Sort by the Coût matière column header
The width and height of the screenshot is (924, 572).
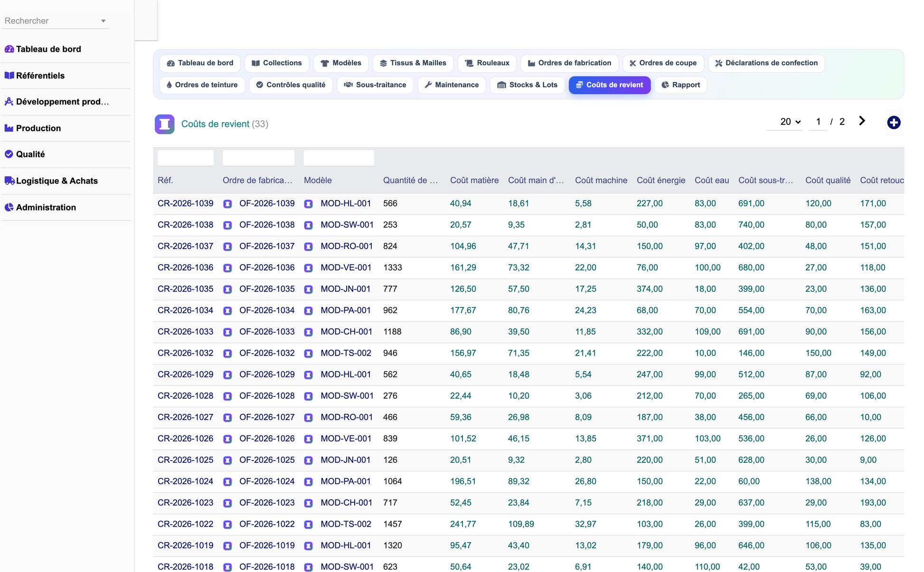(474, 180)
